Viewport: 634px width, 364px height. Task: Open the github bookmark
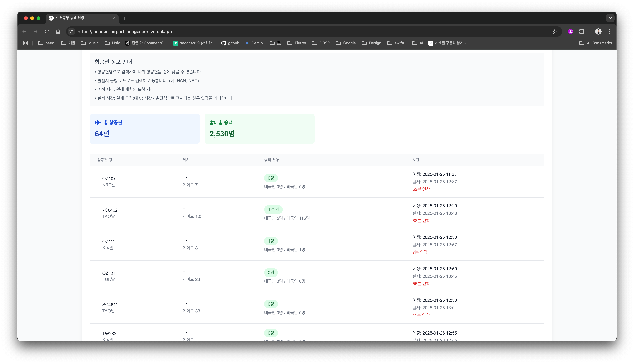[x=230, y=43]
